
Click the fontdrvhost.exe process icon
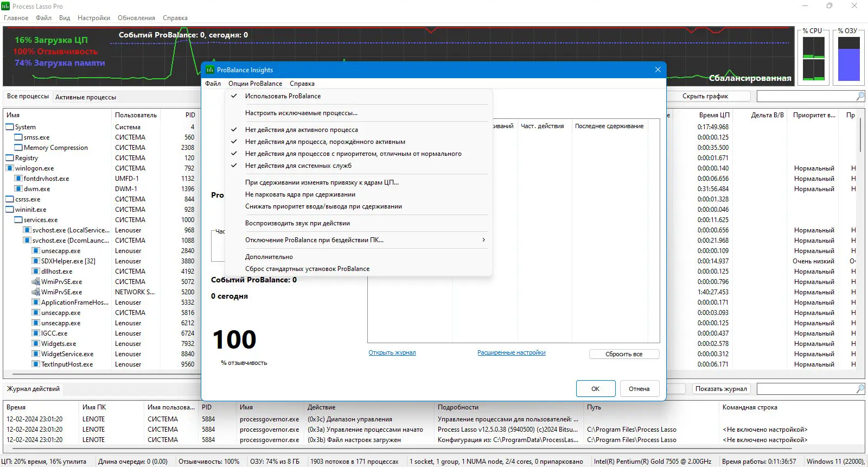coord(18,179)
